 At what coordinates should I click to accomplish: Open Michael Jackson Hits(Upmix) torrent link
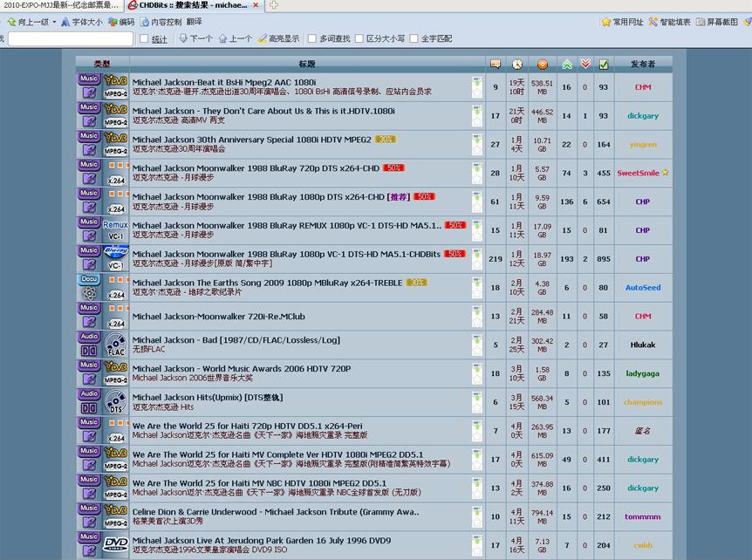(x=208, y=398)
